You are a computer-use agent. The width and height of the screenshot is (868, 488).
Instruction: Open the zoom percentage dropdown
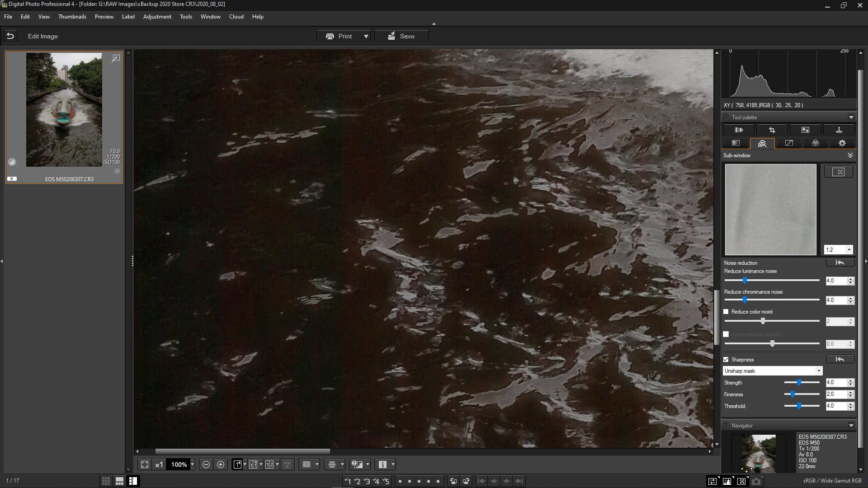tap(192, 465)
